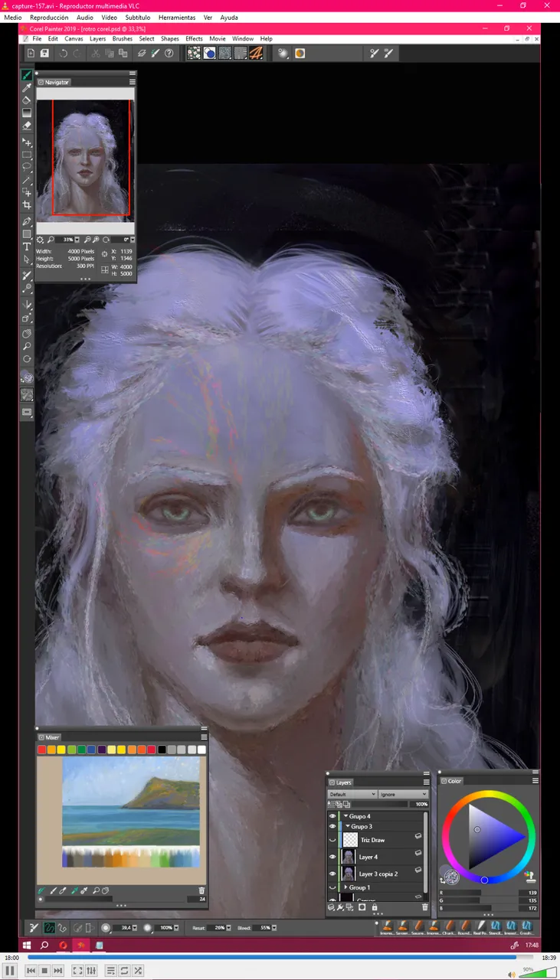This screenshot has width=560, height=980.
Task: Select the Lasso tool
Action: [x=27, y=167]
